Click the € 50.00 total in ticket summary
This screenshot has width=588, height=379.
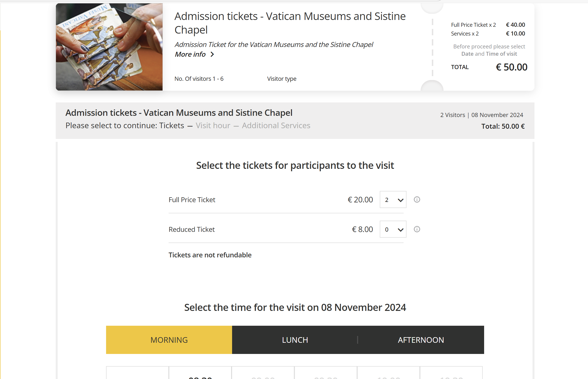point(511,67)
